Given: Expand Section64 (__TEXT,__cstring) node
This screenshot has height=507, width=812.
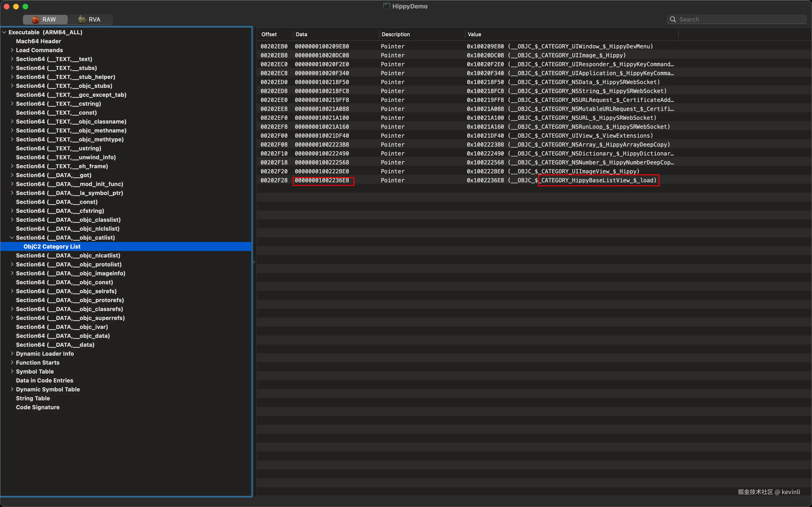Looking at the screenshot, I should (12, 104).
